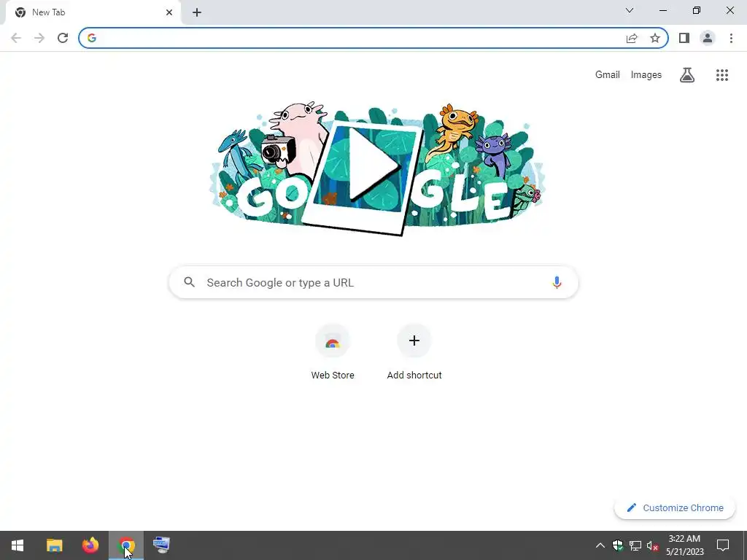747x560 pixels.
Task: Click the share this page icon
Action: tap(632, 38)
